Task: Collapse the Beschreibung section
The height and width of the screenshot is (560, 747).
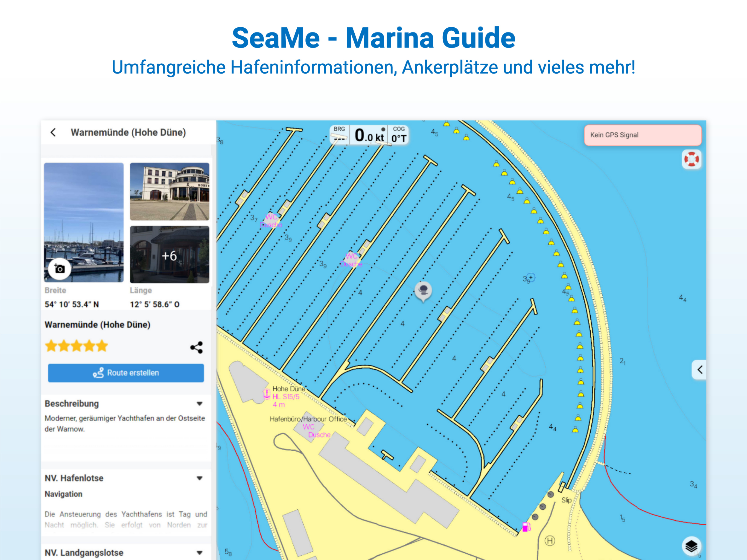Action: tap(200, 404)
